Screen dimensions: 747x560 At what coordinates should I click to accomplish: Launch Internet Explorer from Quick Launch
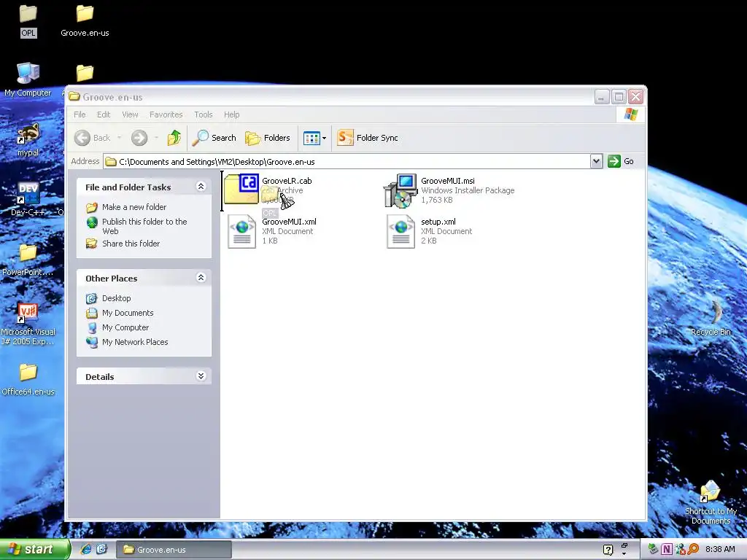tap(86, 550)
